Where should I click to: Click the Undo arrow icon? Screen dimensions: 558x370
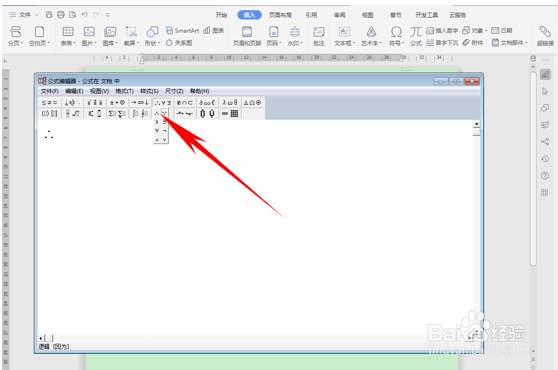(84, 15)
